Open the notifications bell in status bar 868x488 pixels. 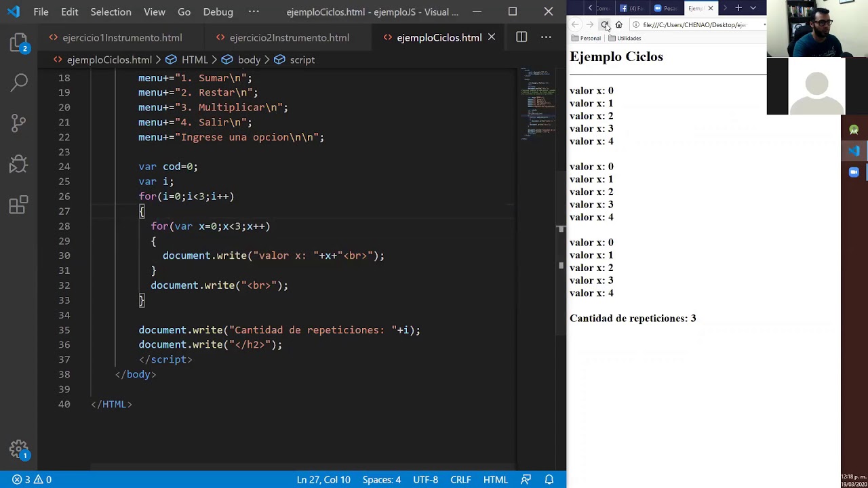point(549,479)
